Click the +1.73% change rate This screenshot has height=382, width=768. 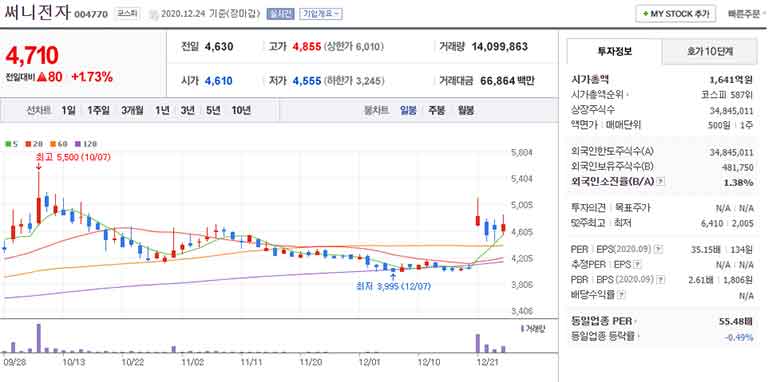(x=92, y=77)
